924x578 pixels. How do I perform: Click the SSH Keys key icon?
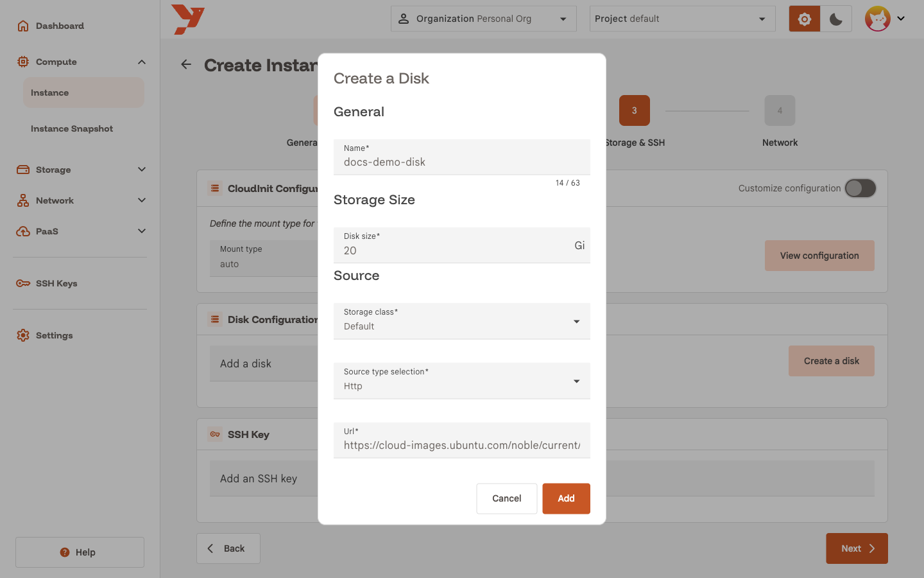(x=23, y=283)
